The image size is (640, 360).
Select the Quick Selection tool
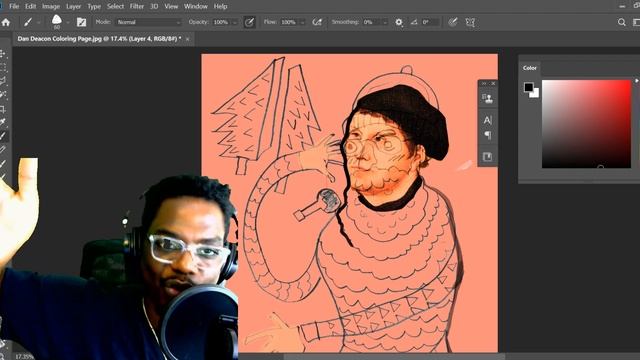point(3,95)
